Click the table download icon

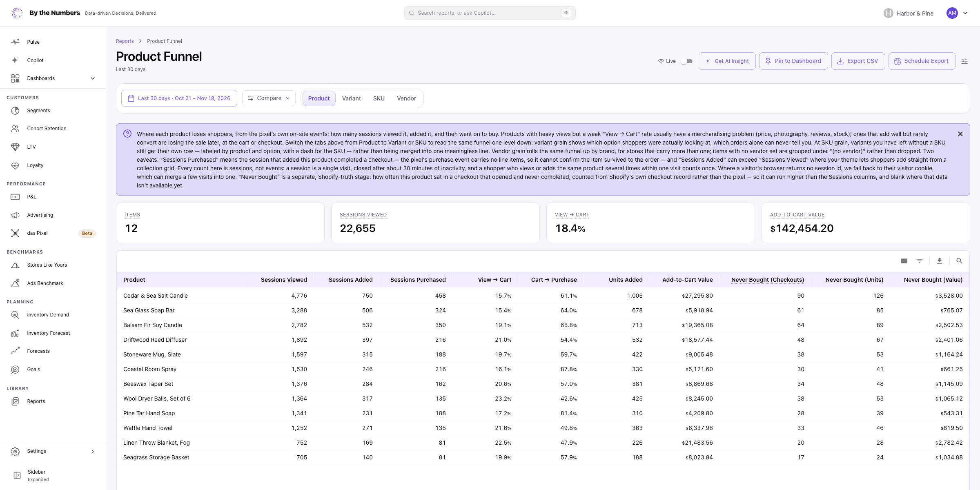(940, 261)
